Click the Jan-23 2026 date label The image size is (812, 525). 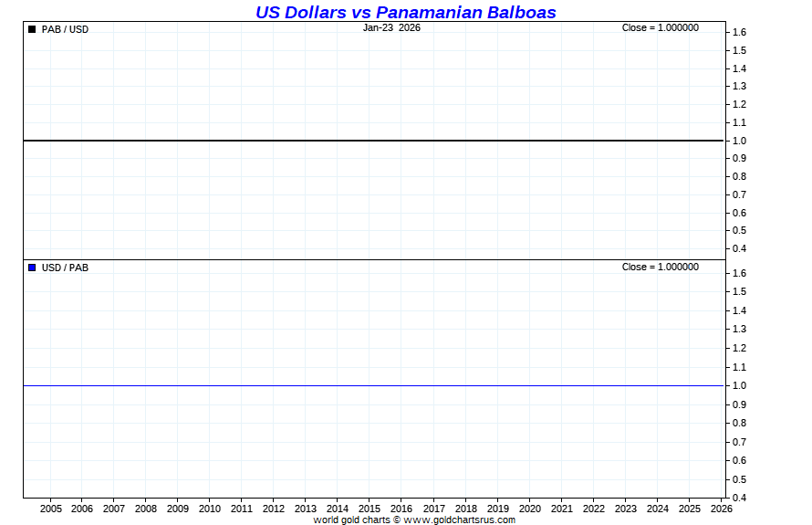pyautogui.click(x=391, y=27)
